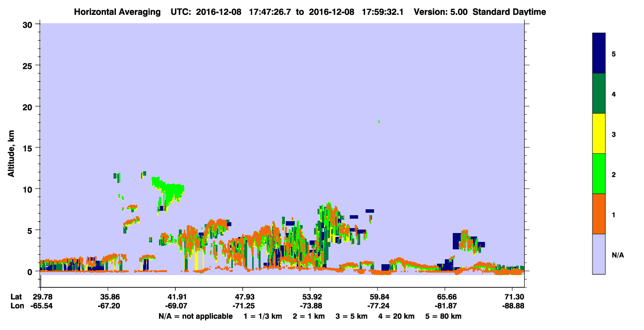Screen dimensions: 644x330
Task: Click the '5 = 80 km' legend text
Action: (x=443, y=316)
